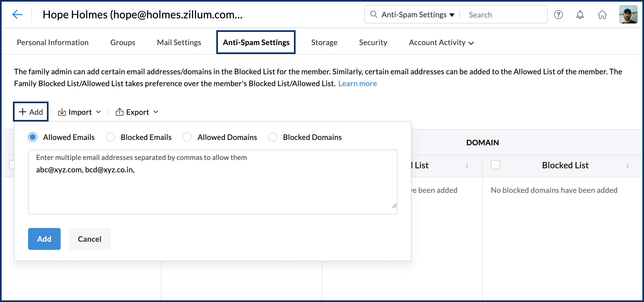The height and width of the screenshot is (302, 644).
Task: Open the Learn more link
Action: coord(357,83)
